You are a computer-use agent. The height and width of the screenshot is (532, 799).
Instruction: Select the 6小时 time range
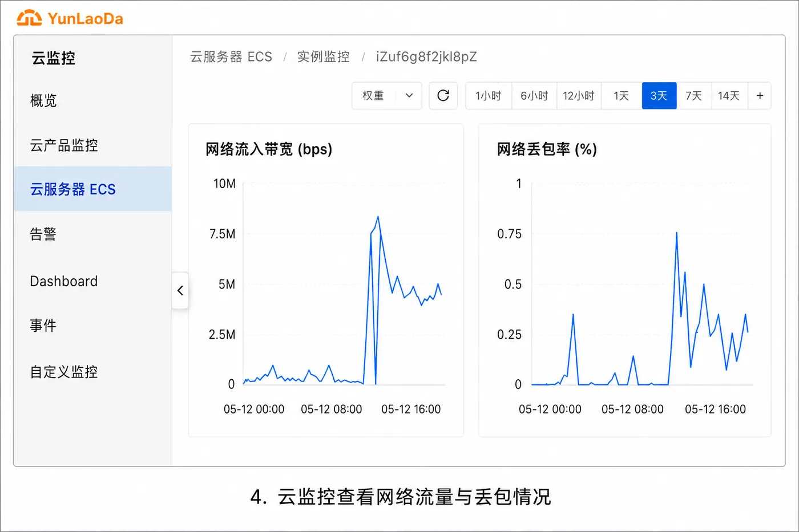point(534,96)
